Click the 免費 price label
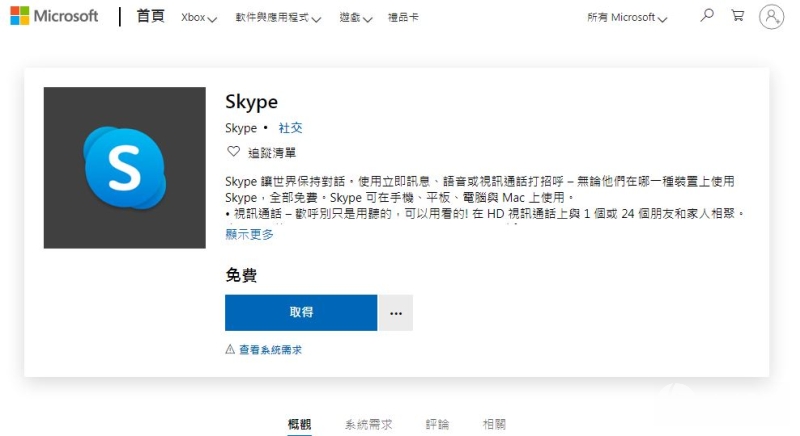Screen dimensions: 800x436 (241, 275)
